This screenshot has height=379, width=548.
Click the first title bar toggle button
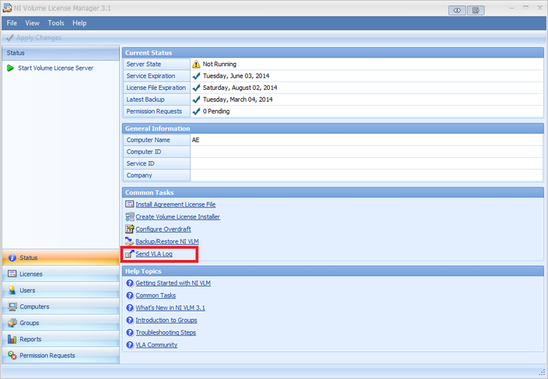point(457,10)
